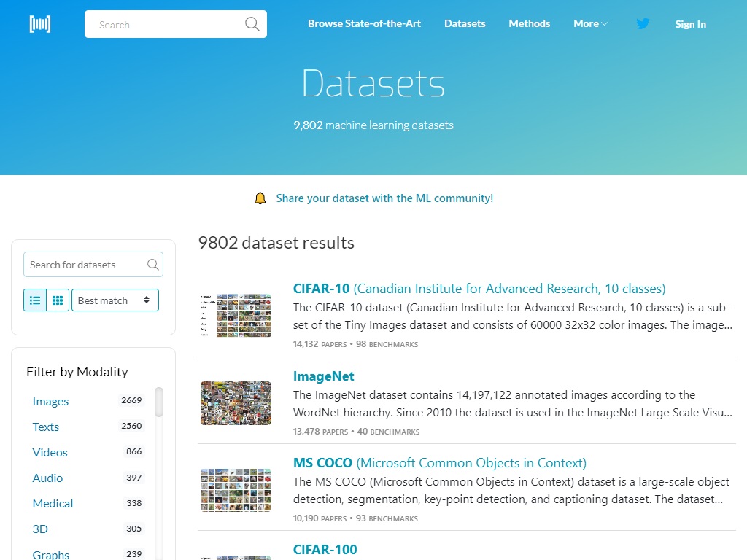747x560 pixels.
Task: Click the '9802 dataset results' heading
Action: click(276, 243)
